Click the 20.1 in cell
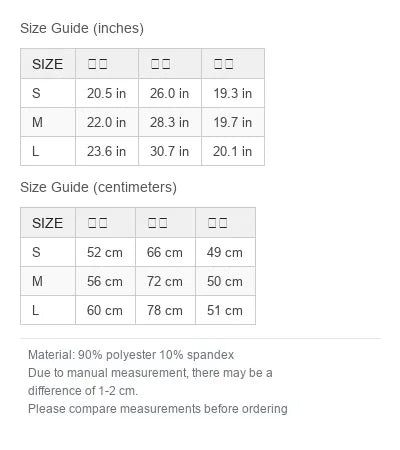The width and height of the screenshot is (400, 450). 233,151
